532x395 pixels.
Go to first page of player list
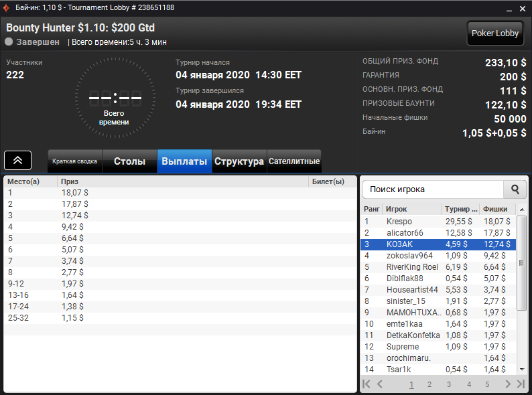coord(367,384)
